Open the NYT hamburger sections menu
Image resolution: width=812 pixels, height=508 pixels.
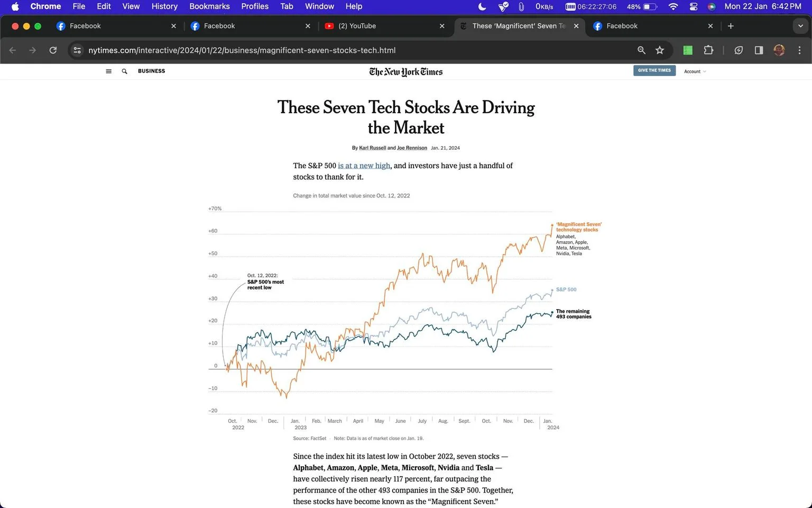(108, 71)
